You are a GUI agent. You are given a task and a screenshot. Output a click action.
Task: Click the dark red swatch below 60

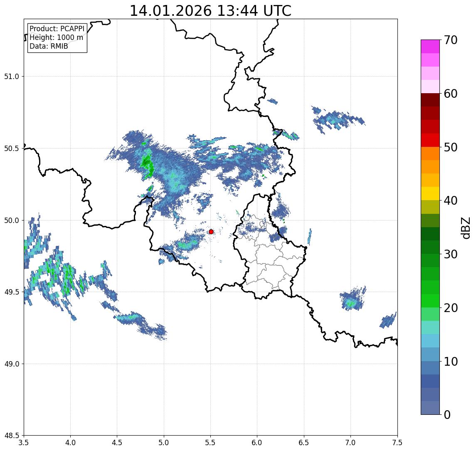[430, 100]
